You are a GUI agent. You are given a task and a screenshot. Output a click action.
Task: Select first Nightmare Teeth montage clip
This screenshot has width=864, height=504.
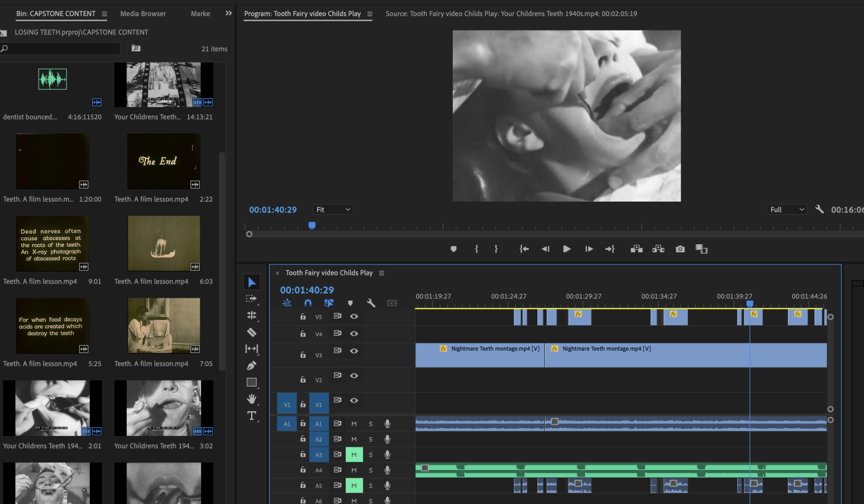(x=480, y=355)
